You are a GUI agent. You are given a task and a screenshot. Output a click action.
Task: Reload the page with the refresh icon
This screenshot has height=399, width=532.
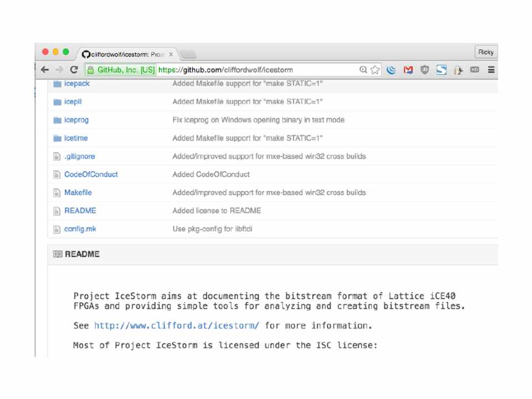coord(74,70)
